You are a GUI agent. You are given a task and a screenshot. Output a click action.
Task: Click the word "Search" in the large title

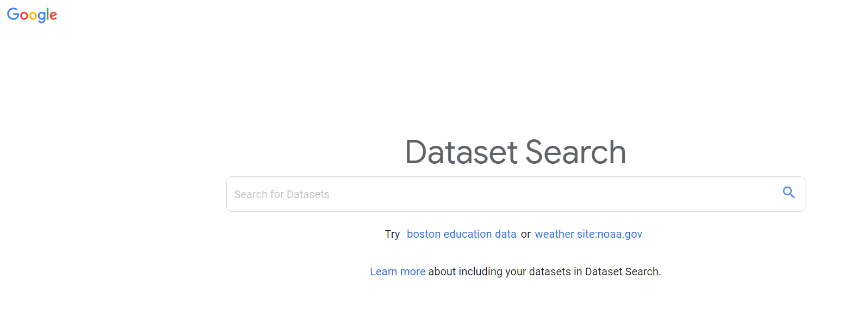click(x=575, y=152)
